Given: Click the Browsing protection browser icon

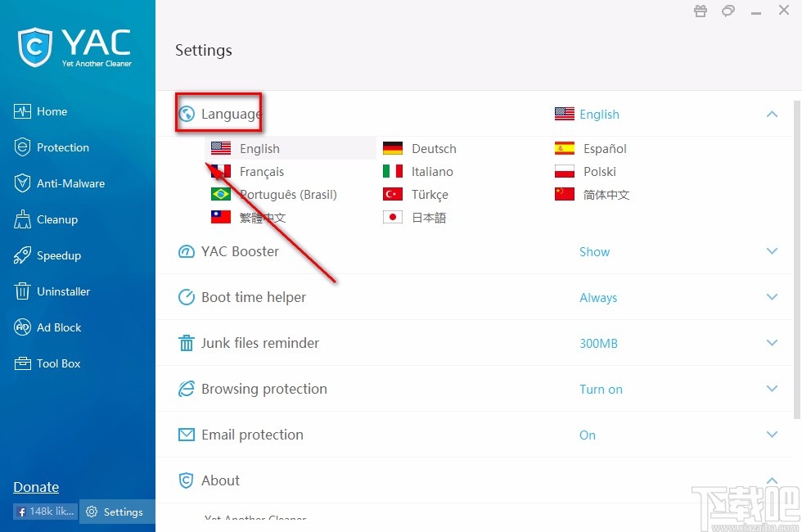Looking at the screenshot, I should pyautogui.click(x=187, y=388).
